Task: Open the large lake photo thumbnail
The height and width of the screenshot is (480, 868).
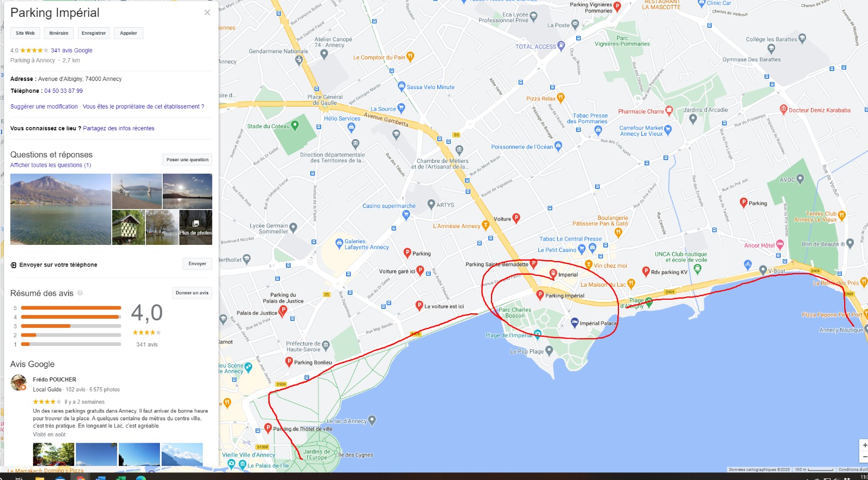Action: [61, 209]
